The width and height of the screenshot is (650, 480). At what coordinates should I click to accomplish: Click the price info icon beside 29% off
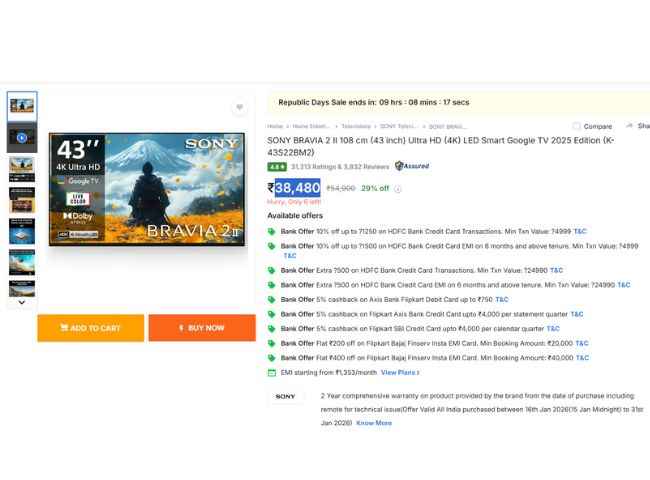click(x=398, y=188)
